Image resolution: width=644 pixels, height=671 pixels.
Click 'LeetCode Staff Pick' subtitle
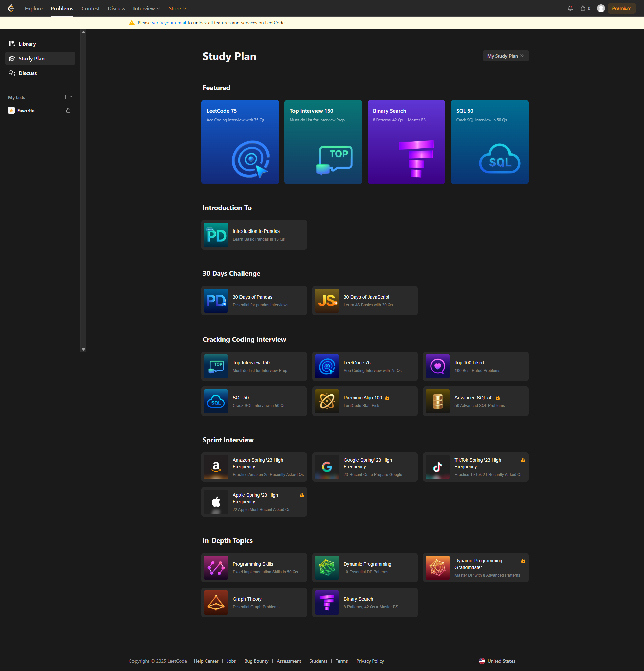click(x=361, y=406)
